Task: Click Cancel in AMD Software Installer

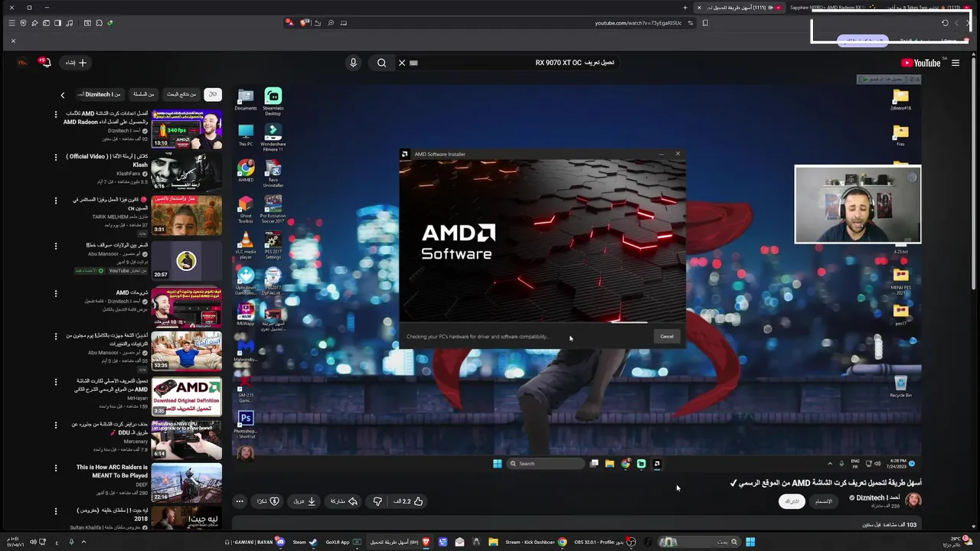Action: tap(667, 337)
